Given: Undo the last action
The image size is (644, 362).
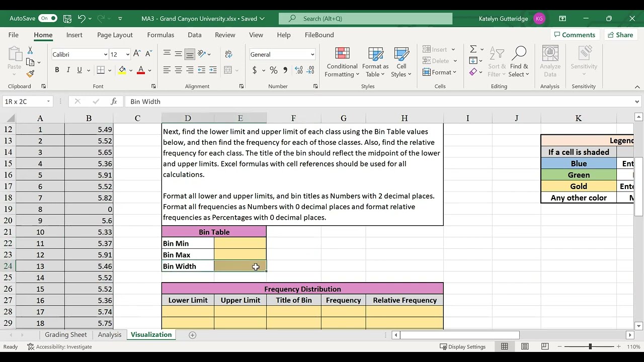Looking at the screenshot, I should tap(82, 19).
